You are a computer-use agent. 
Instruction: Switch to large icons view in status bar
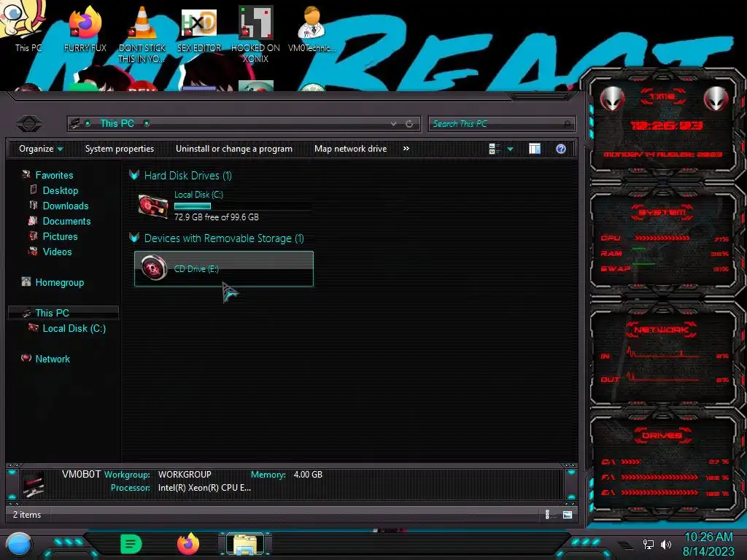tap(567, 514)
